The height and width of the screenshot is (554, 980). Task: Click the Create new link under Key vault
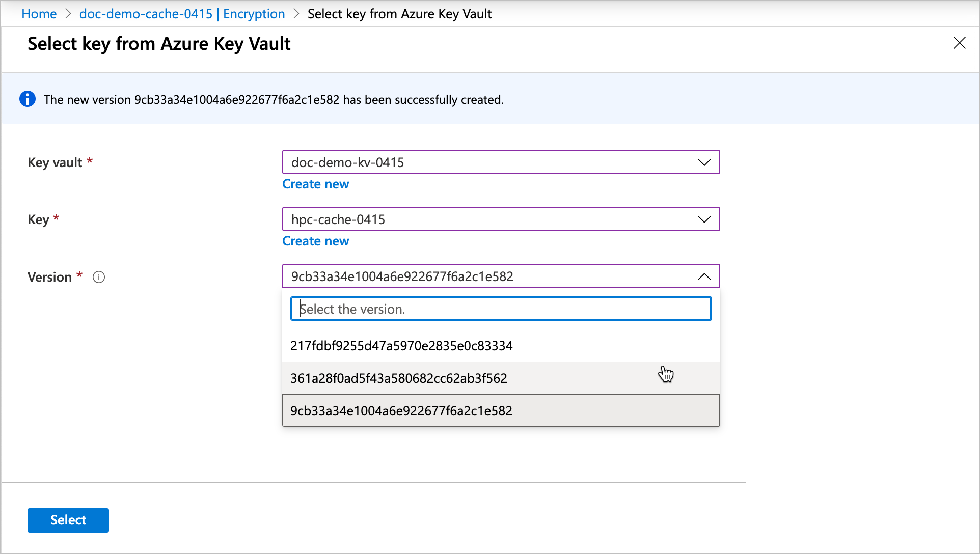316,184
